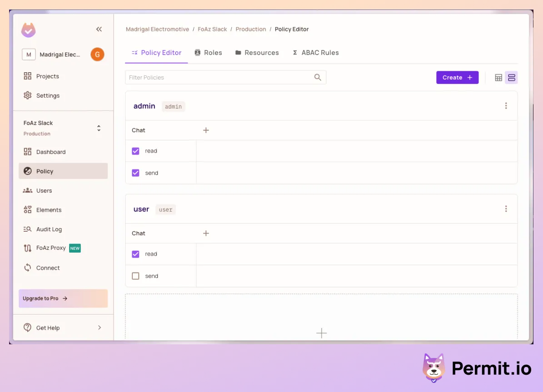Image resolution: width=543 pixels, height=392 pixels.
Task: Enable the user send permission checkbox
Action: coord(135,276)
